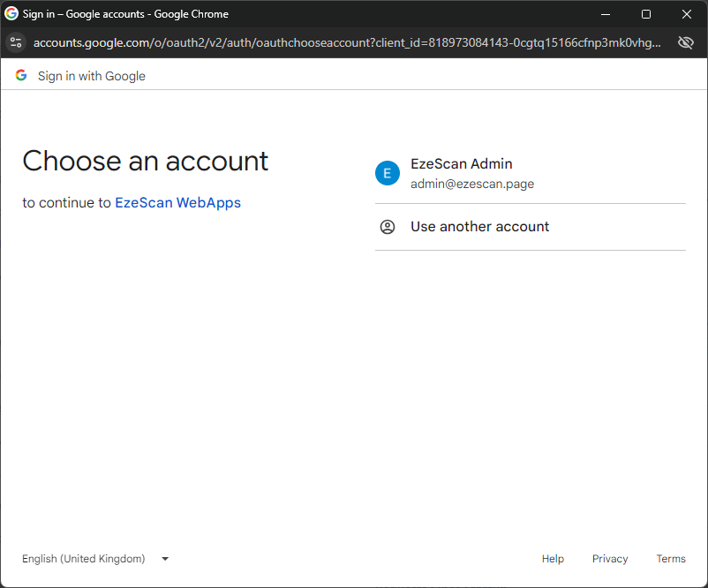Click the URL in the address bar

(x=346, y=42)
